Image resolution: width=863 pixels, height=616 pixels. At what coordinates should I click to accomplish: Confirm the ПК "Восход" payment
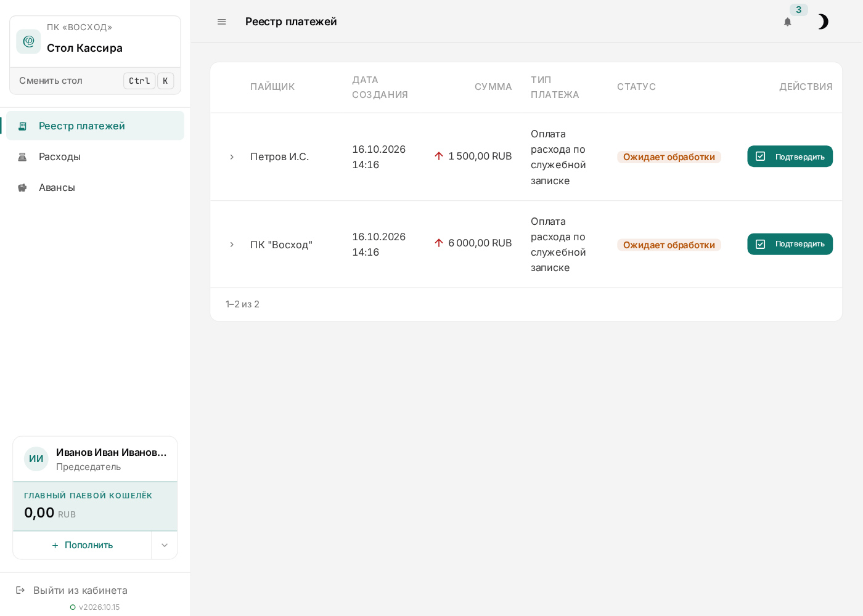(790, 244)
